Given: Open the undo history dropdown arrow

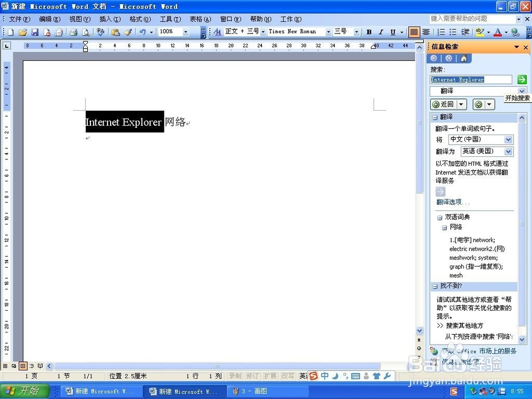Looking at the screenshot, I should pos(151,32).
